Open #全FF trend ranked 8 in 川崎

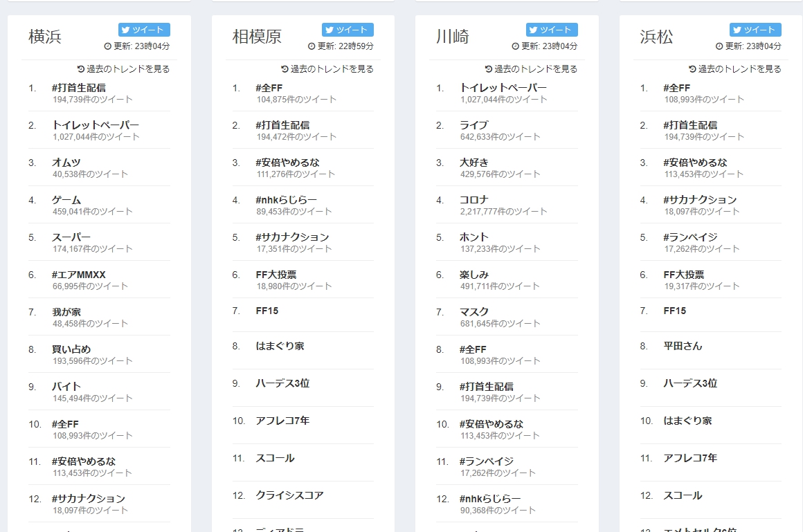pos(473,349)
